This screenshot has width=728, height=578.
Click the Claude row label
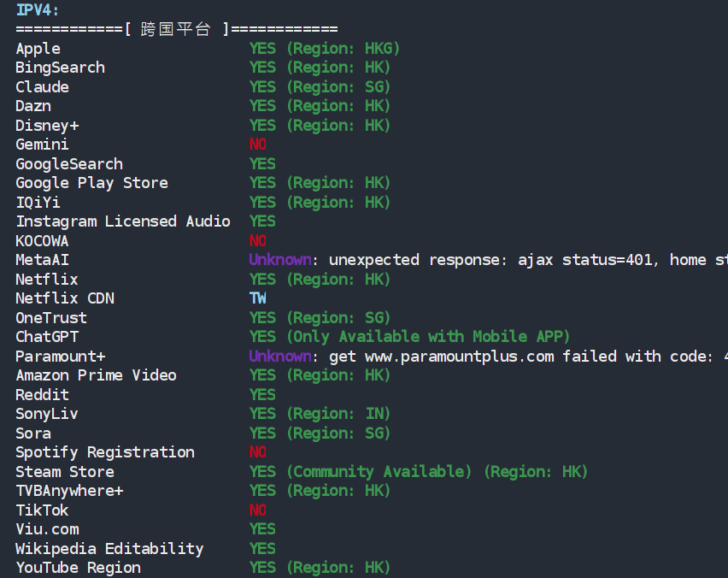click(42, 87)
